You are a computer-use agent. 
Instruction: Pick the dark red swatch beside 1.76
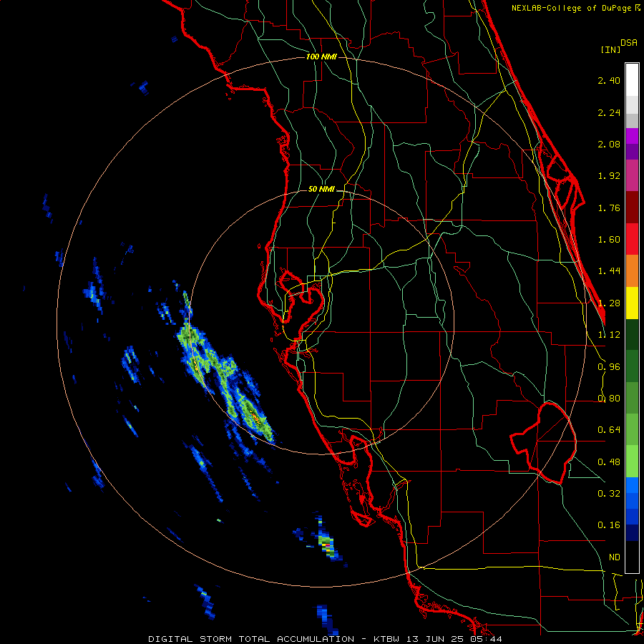[632, 208]
